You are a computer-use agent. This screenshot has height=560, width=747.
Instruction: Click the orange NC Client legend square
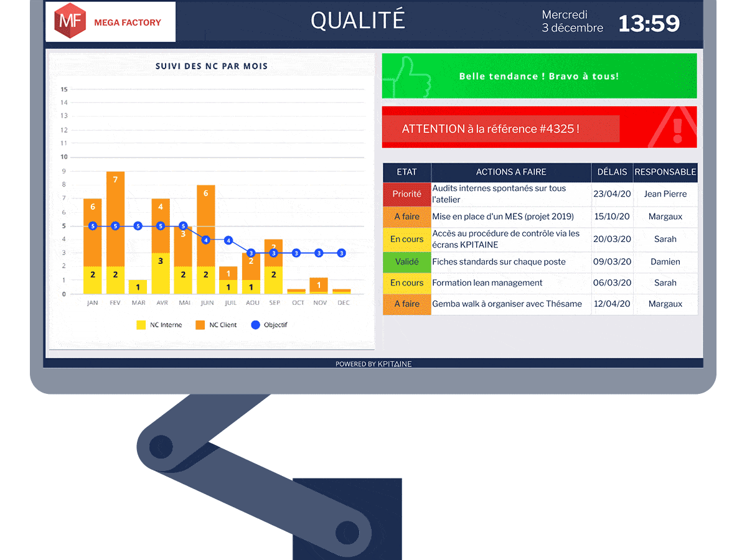pos(200,325)
